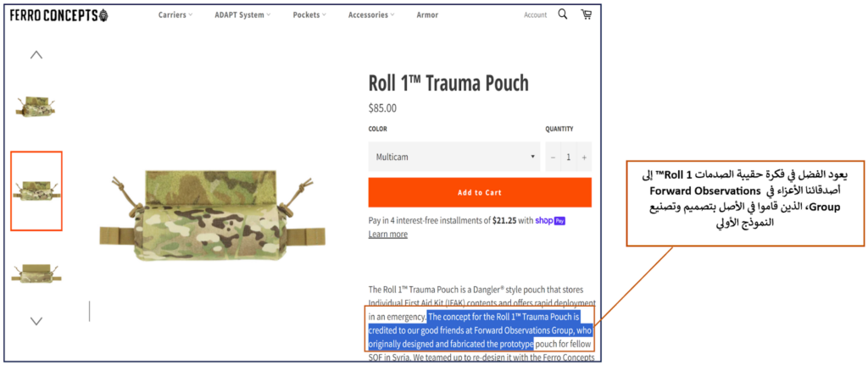The width and height of the screenshot is (868, 365).
Task: Open the Multicam color dropdown
Action: (x=454, y=157)
